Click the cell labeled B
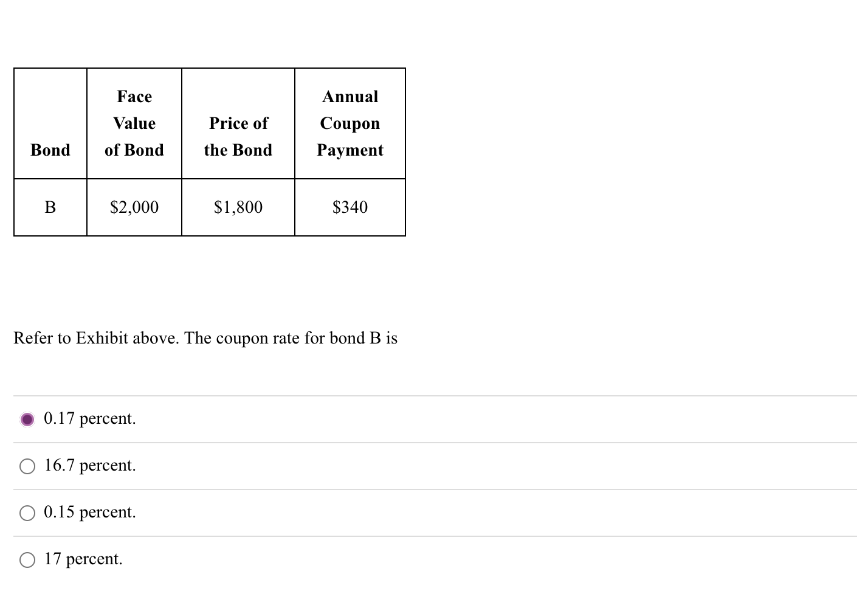The image size is (868, 591). (x=50, y=207)
